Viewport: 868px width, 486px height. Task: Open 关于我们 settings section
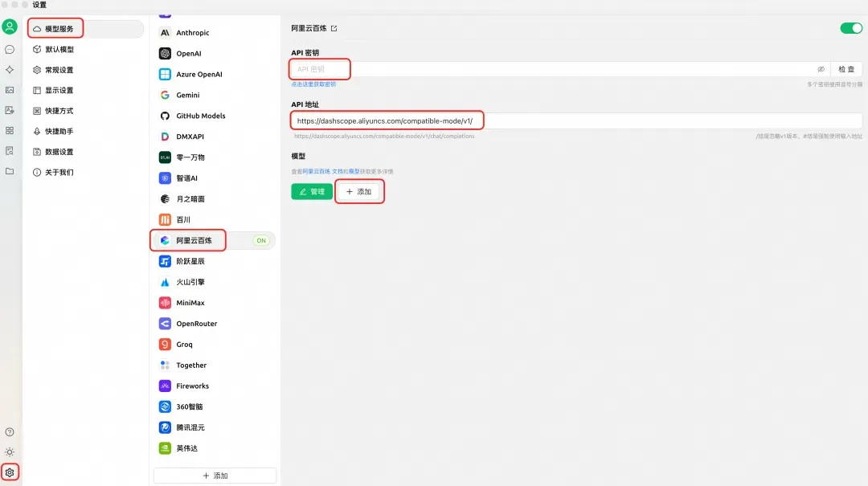point(85,172)
